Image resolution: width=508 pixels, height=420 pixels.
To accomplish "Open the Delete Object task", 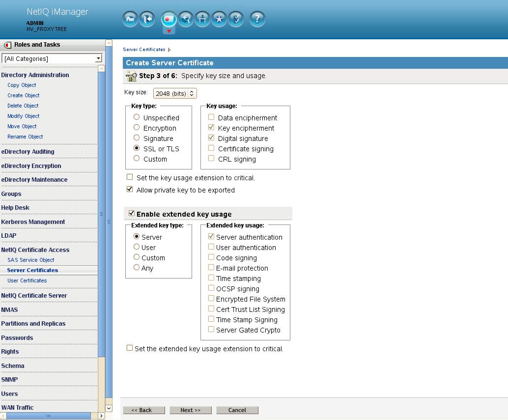I will click(x=23, y=106).
